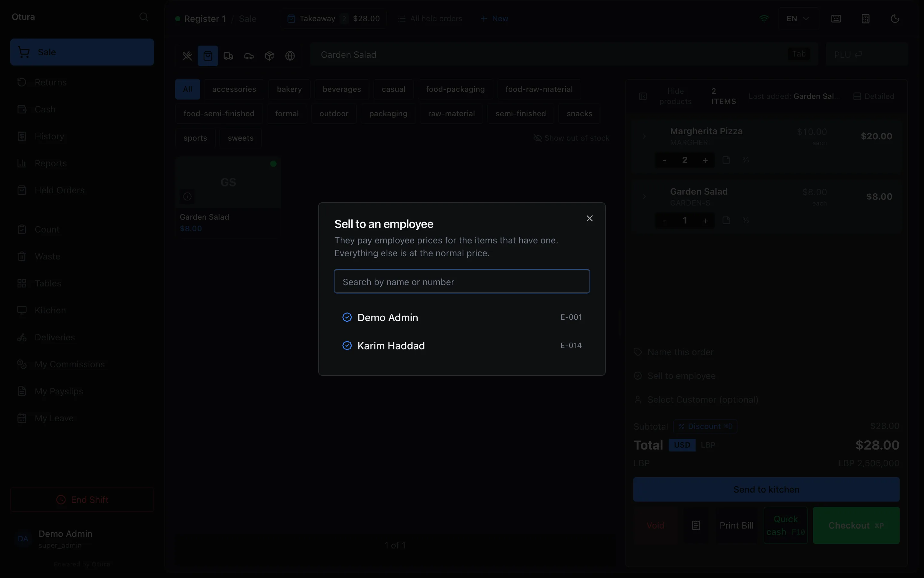Select the package order type icon
924x578 pixels.
coord(269,56)
